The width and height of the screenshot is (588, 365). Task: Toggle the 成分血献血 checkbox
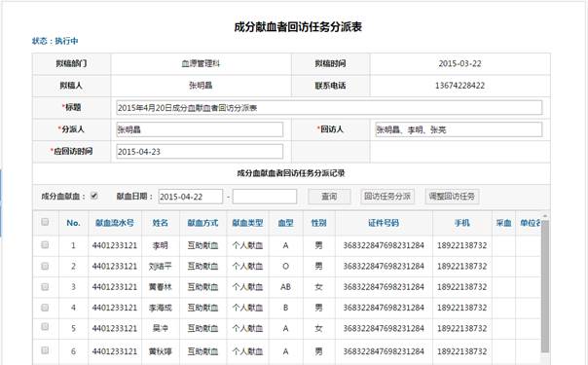click(94, 196)
